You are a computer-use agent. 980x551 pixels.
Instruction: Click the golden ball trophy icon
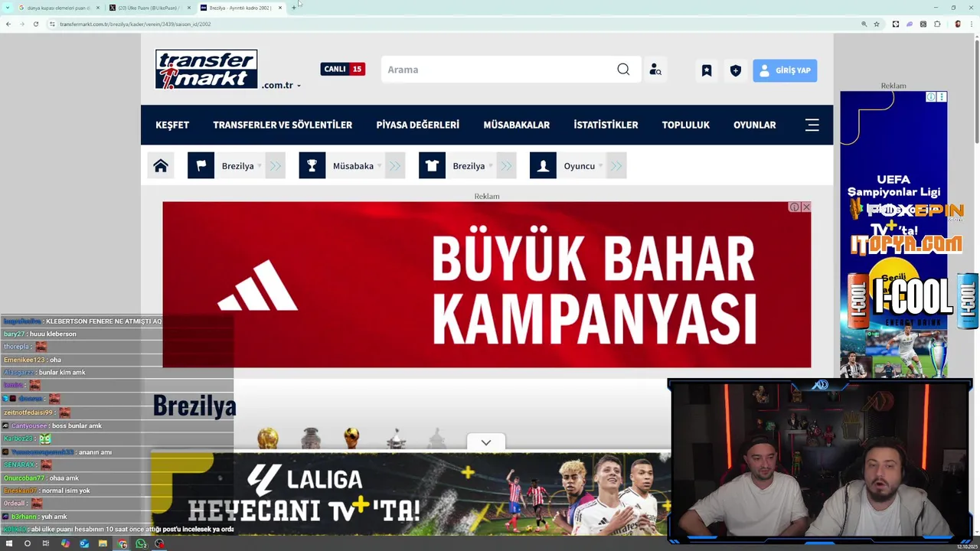351,439
